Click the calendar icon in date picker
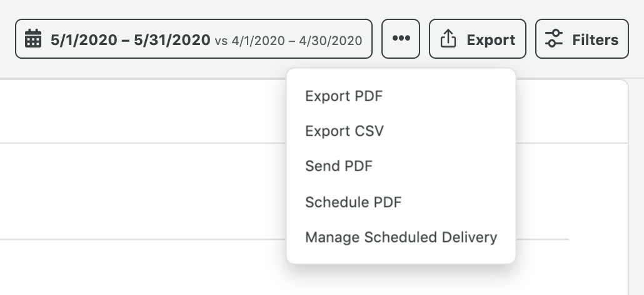 33,39
